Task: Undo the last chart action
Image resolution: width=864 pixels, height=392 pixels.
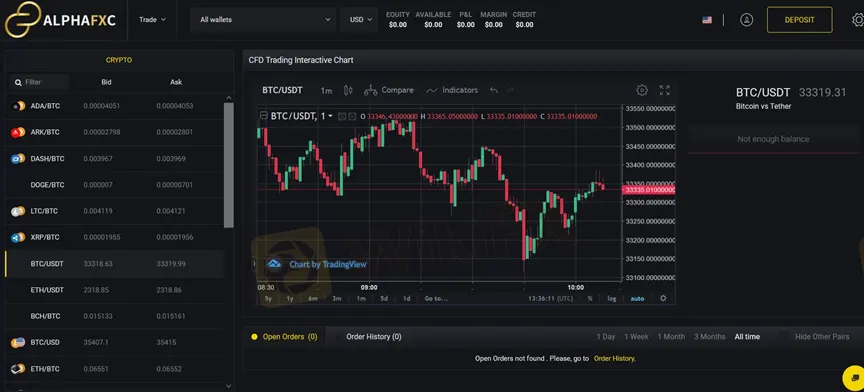Action: coord(494,90)
